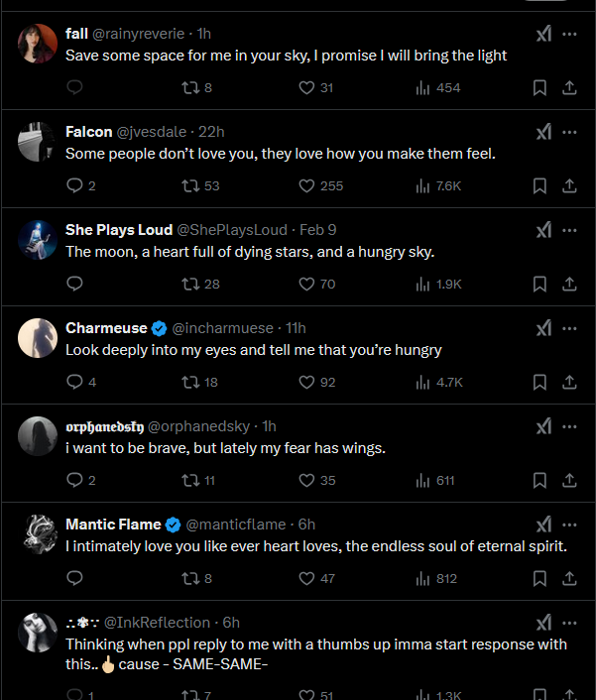Expand three-dot menu on InkReflection's post
The height and width of the screenshot is (700, 596).
tap(569, 623)
